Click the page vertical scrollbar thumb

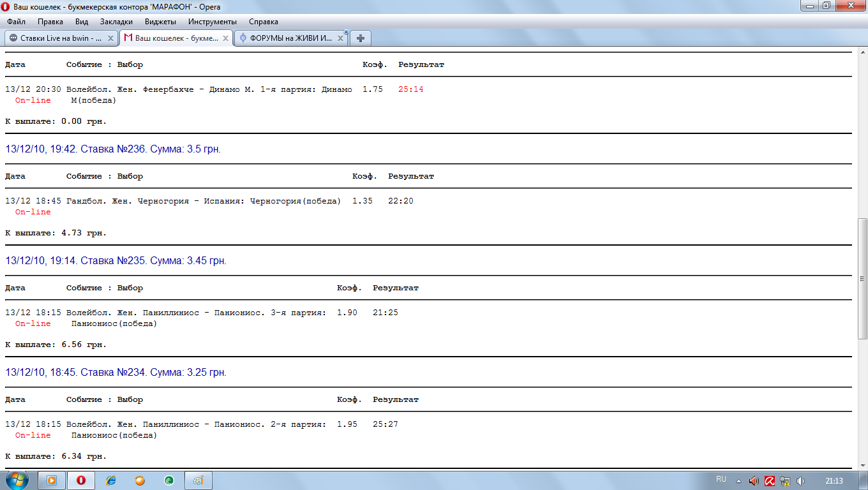coord(862,279)
